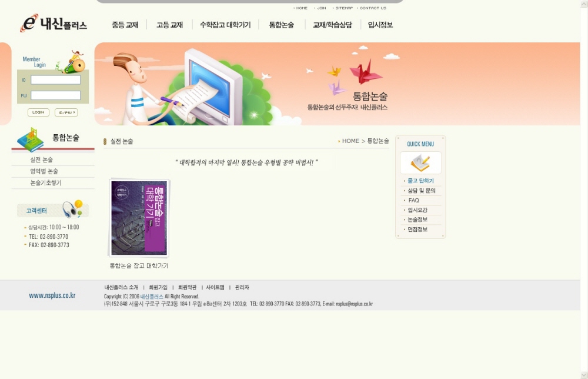Click the Member Login mascot illustration
The image size is (588, 379).
72,61
